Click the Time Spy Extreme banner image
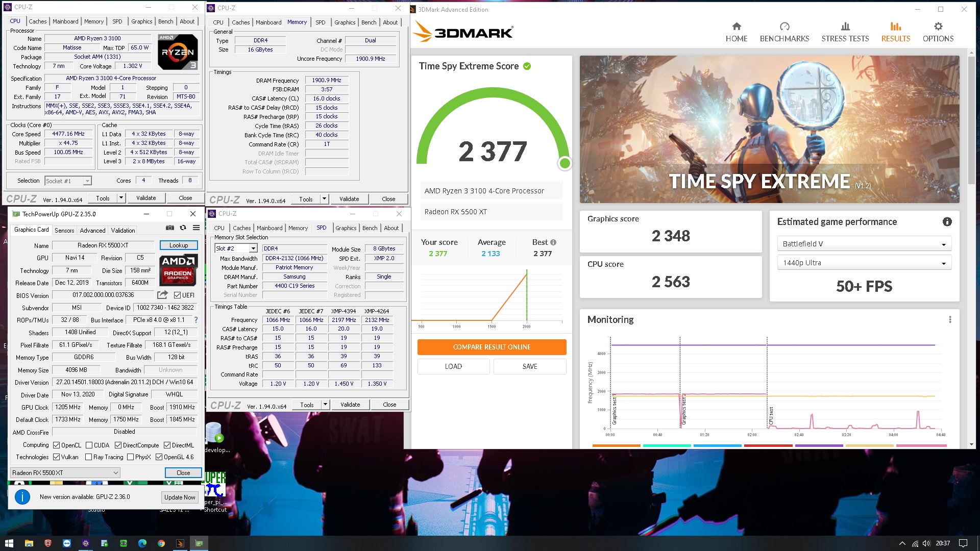Screen dimensions: 980x551 tap(769, 129)
